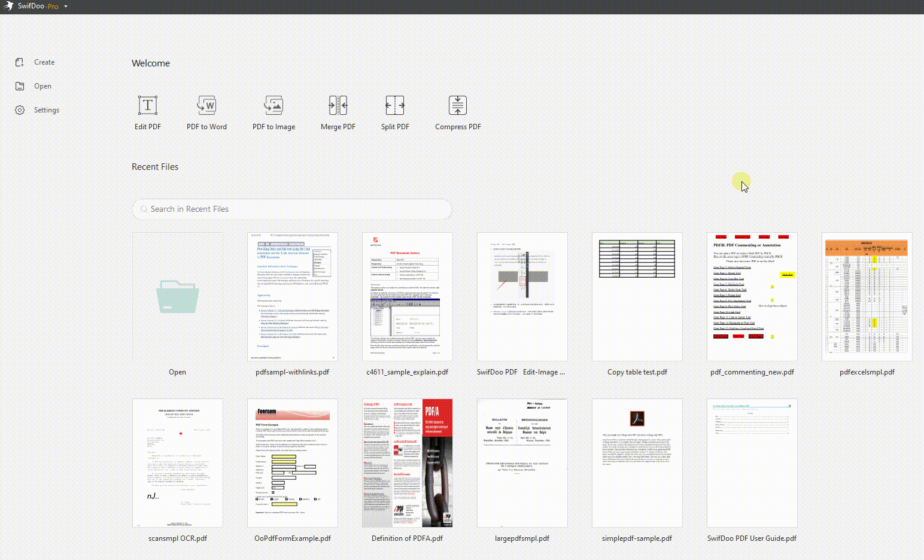Open the c4611_sample_explain.pdf thumbnail

[408, 297]
